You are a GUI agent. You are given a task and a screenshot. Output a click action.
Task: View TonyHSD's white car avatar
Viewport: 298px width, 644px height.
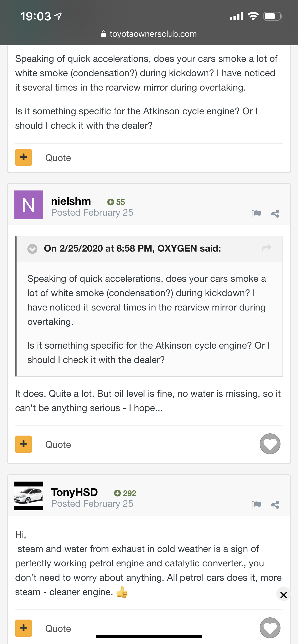click(x=29, y=496)
